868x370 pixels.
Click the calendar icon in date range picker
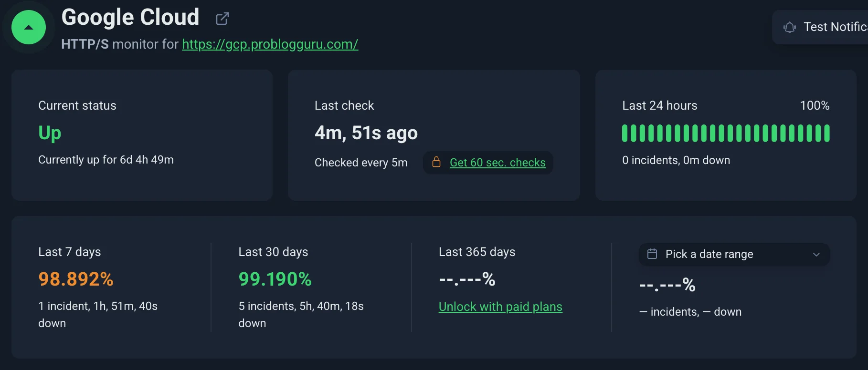pos(652,254)
